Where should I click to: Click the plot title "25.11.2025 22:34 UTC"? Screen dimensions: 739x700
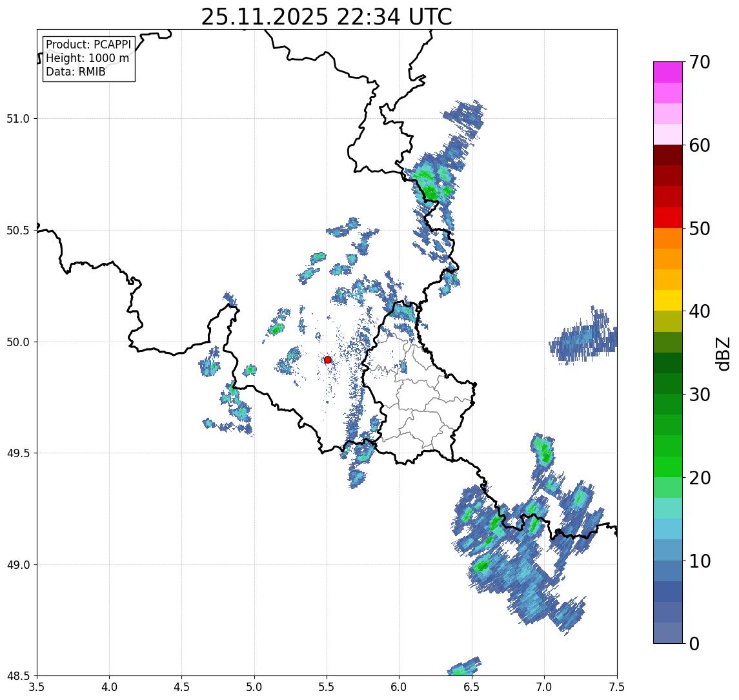(327, 17)
